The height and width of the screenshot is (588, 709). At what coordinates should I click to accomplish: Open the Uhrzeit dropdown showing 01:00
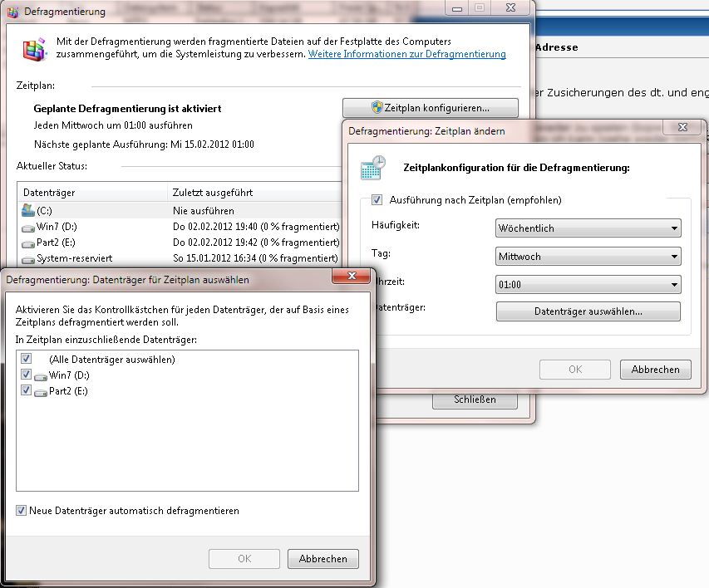tap(588, 284)
